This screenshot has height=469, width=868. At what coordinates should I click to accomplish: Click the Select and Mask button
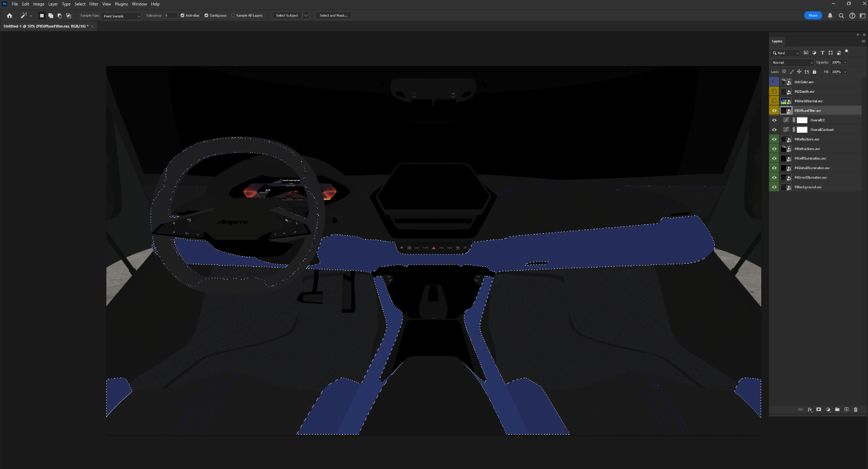pyautogui.click(x=333, y=15)
